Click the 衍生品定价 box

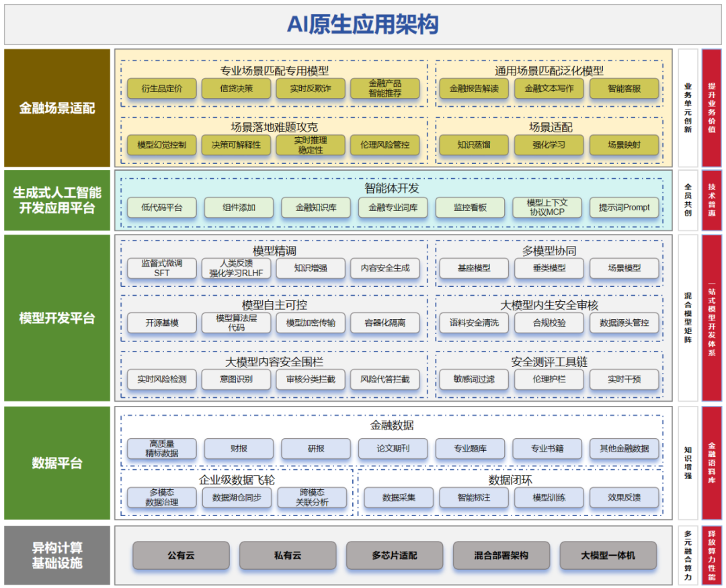click(161, 89)
